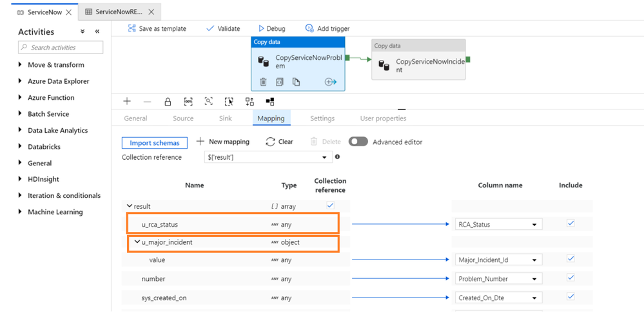Lock the canvas

(168, 101)
